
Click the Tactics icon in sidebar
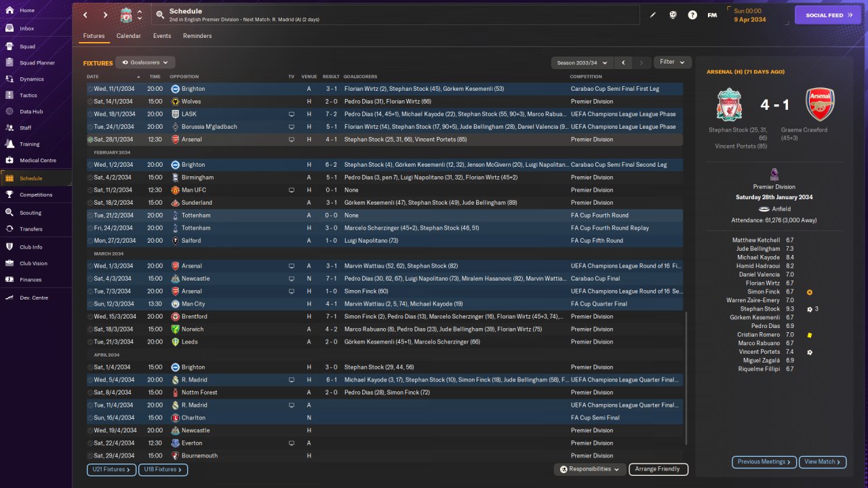click(9, 96)
